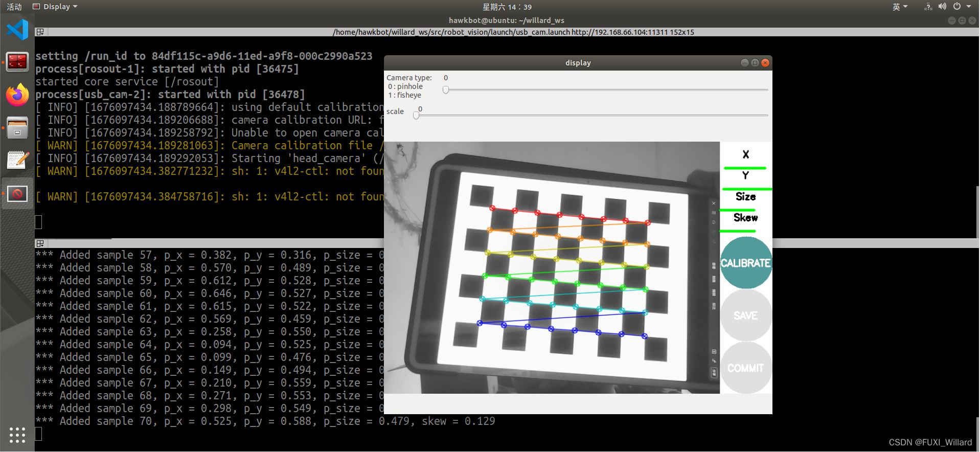
Task: Click the 'Camera calibration file' warning
Action: click(210, 146)
